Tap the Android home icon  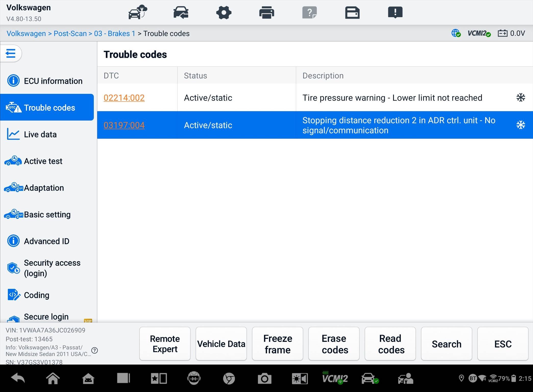pos(53,378)
